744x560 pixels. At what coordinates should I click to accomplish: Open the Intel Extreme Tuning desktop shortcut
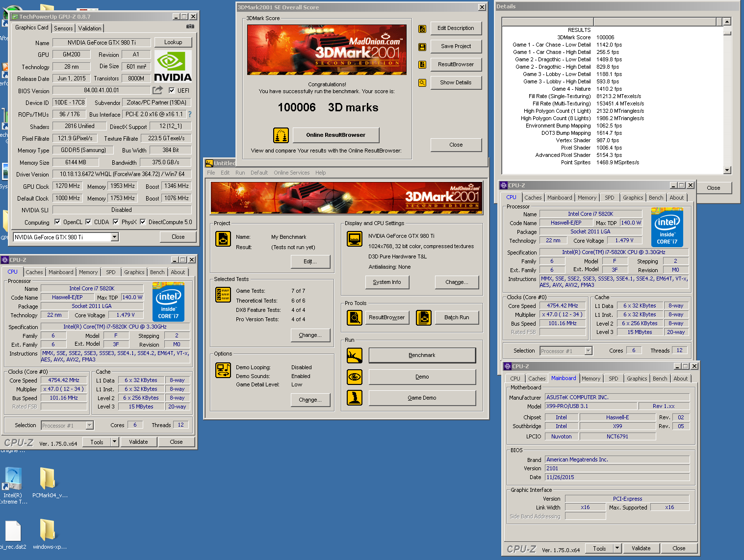[x=13, y=485]
